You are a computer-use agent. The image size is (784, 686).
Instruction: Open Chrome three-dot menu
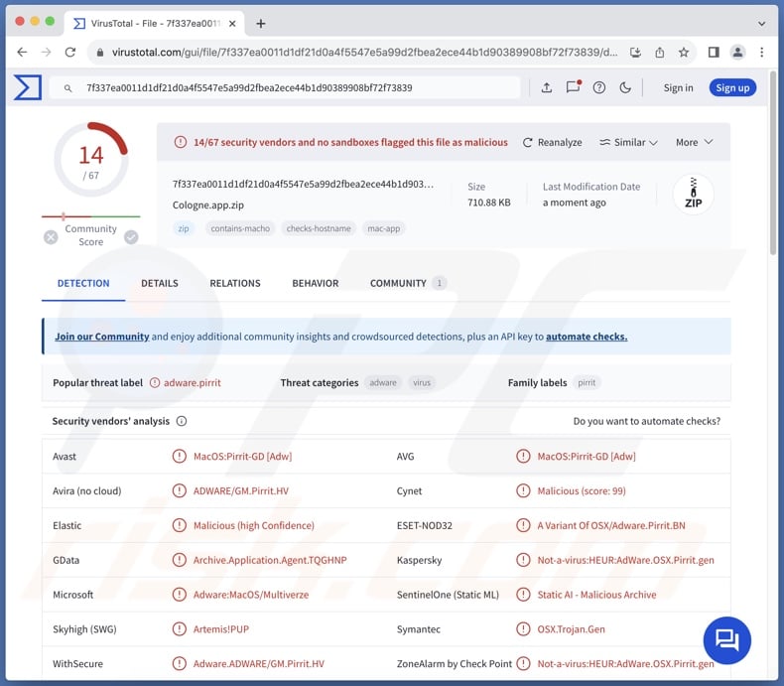761,52
